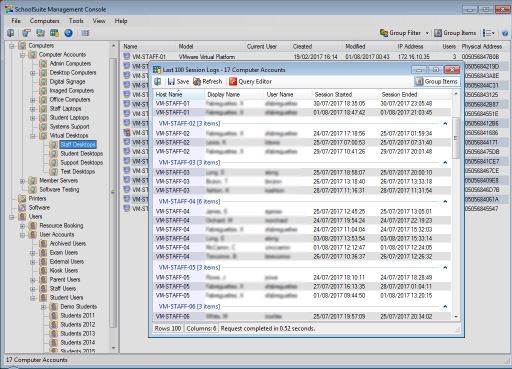Select Students 2012 tree item
Screen dimensions: 512x369
point(78,325)
